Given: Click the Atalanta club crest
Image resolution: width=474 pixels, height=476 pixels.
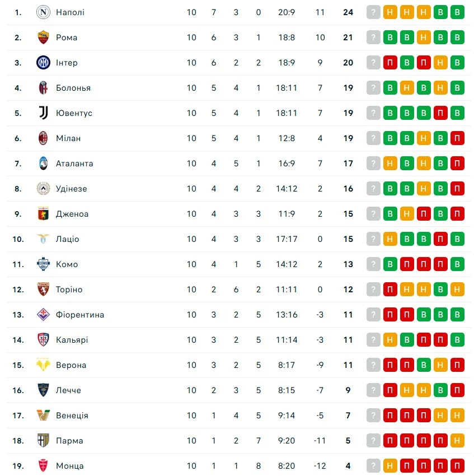Looking at the screenshot, I should click(43, 164).
